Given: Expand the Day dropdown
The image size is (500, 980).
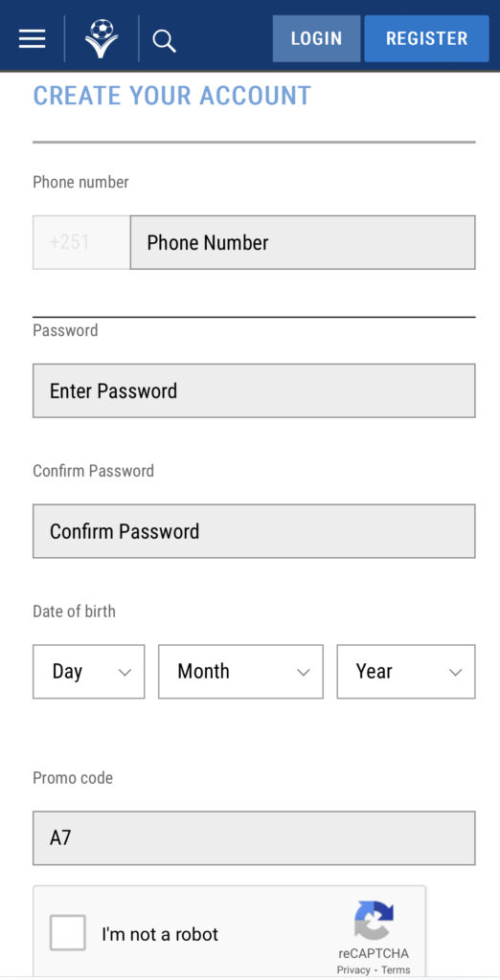Looking at the screenshot, I should coord(89,671).
